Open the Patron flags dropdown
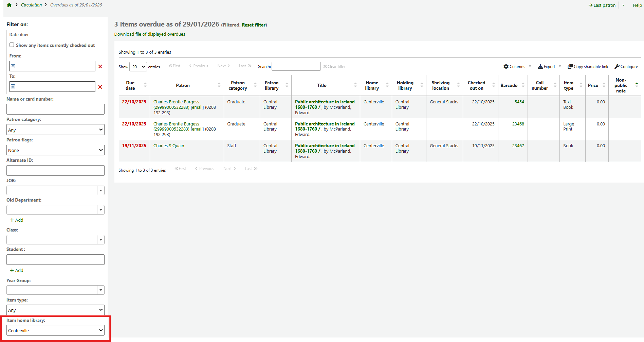Image resolution: width=644 pixels, height=342 pixels. click(55, 150)
